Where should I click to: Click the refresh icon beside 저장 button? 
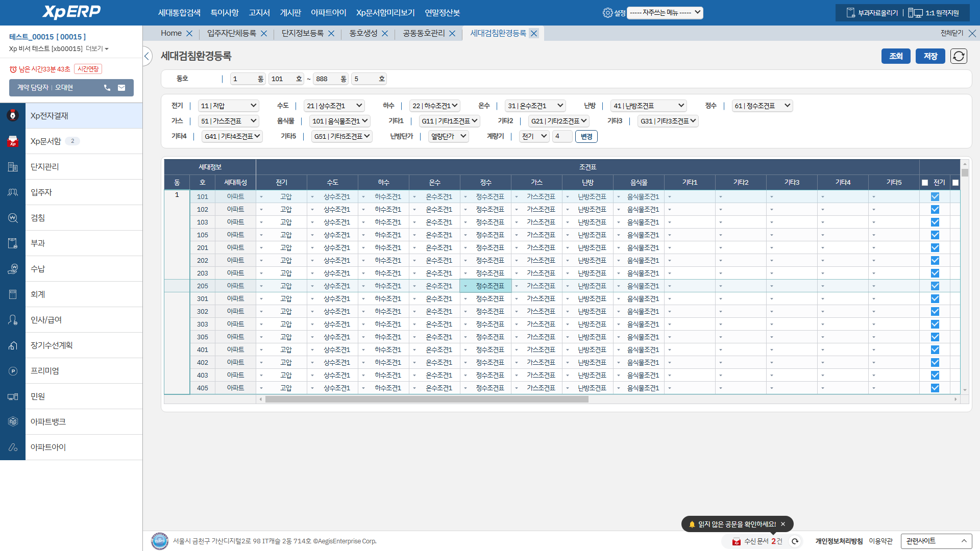click(x=959, y=56)
